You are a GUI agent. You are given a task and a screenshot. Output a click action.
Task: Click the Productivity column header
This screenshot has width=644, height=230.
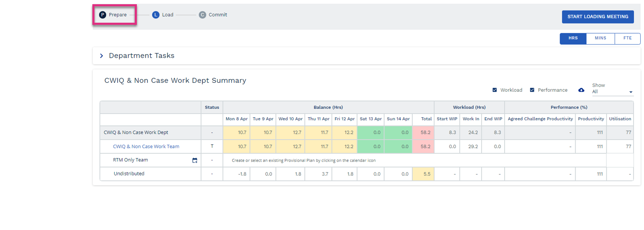point(591,119)
